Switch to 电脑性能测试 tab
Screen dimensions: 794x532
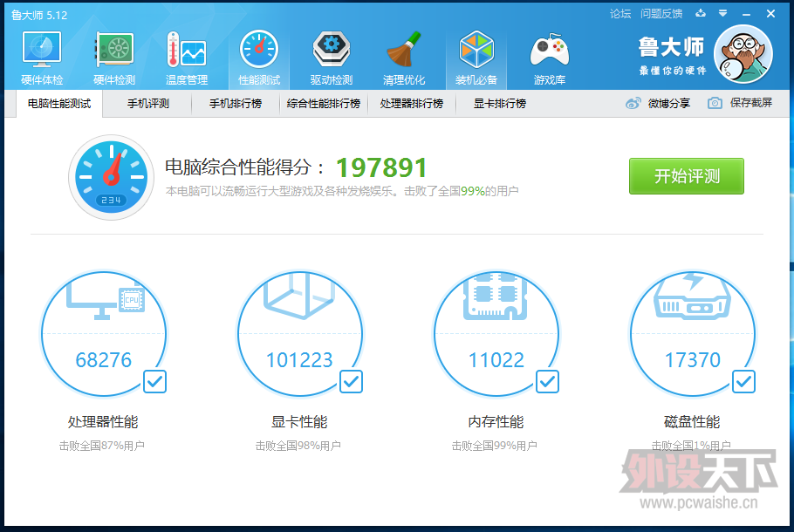[59, 104]
